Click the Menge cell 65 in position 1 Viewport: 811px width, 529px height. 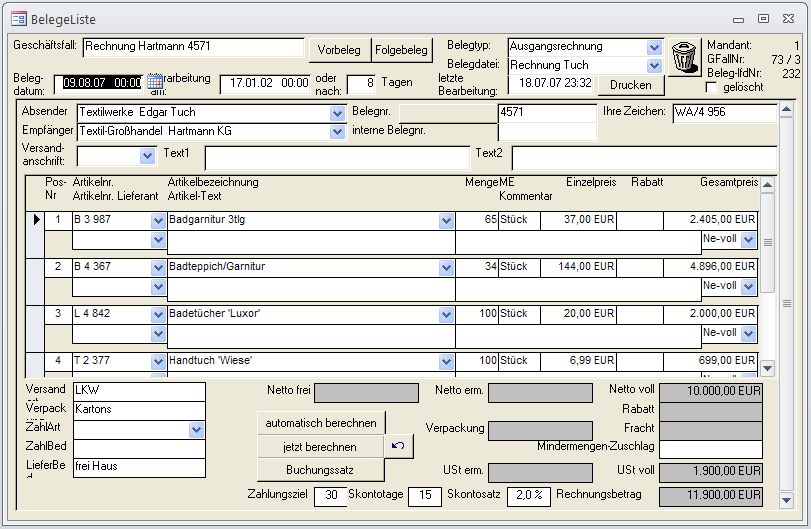[476, 220]
